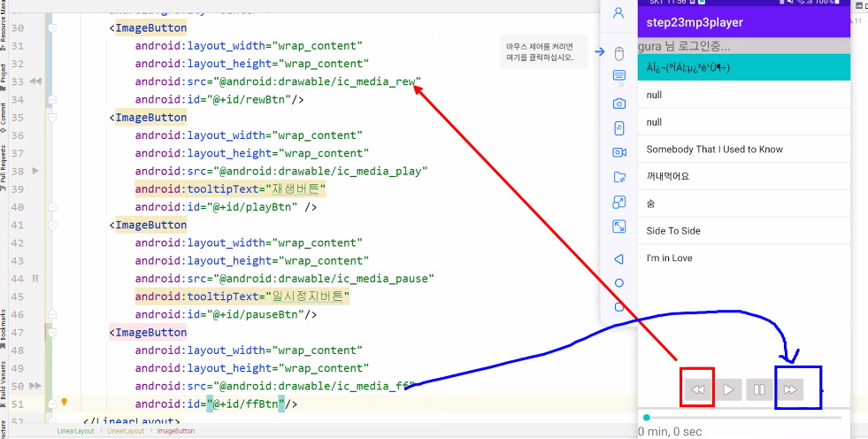Click the @+id/playBtn value on line 40
868x439 pixels.
click(x=252, y=207)
